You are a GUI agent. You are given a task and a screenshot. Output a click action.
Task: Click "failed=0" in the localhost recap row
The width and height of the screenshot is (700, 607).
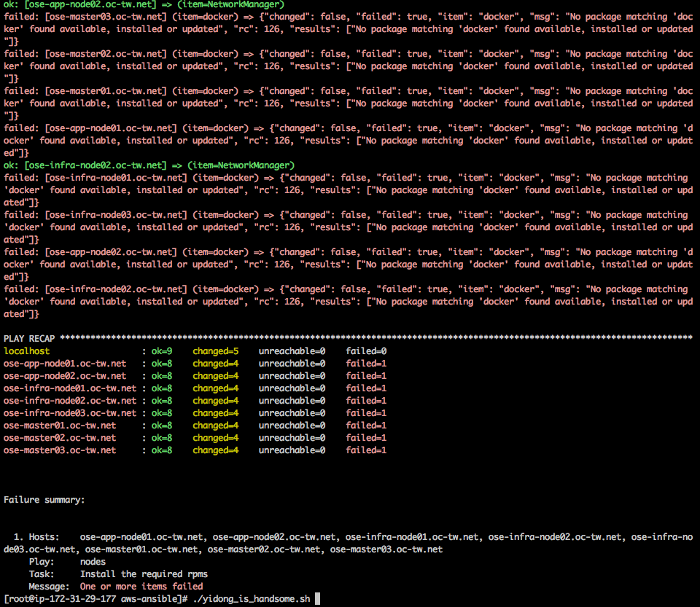click(366, 351)
